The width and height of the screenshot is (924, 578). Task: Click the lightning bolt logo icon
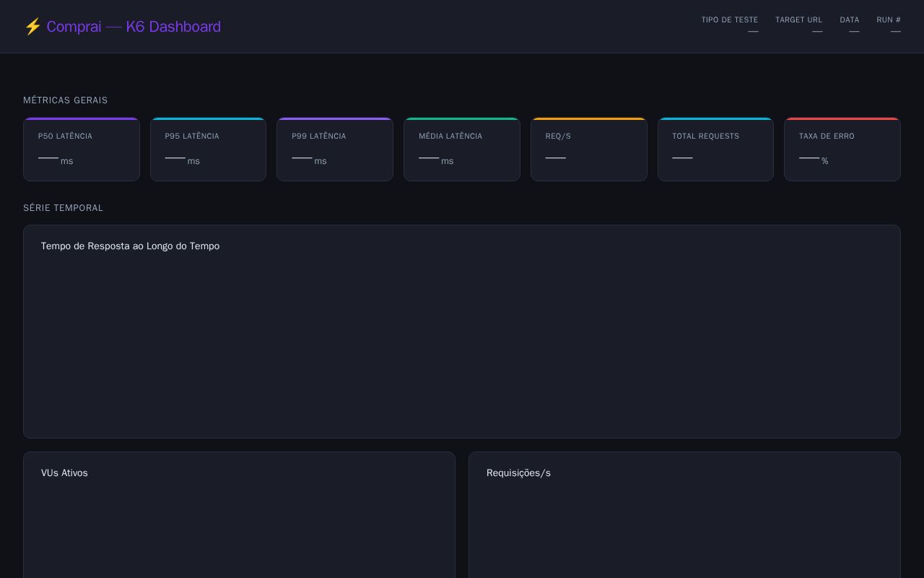coord(32,27)
